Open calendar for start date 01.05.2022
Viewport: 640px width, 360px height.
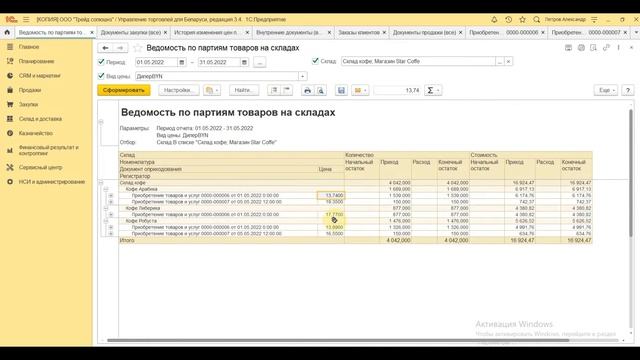tap(182, 62)
